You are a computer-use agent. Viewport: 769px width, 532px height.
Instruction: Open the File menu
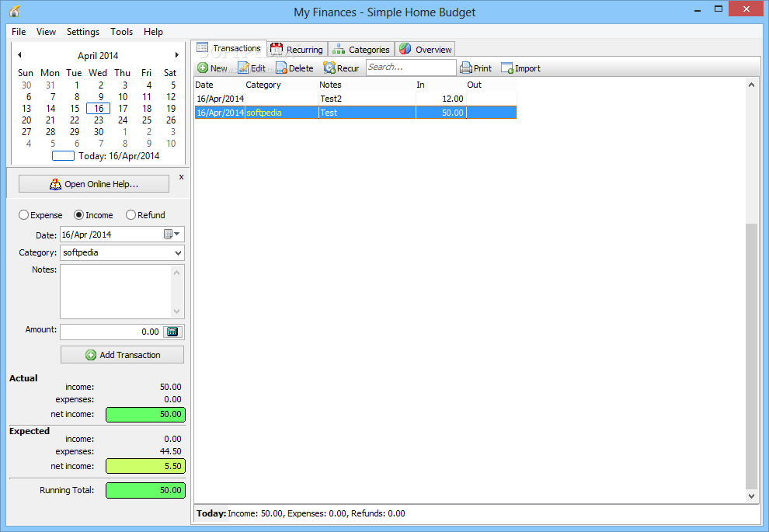[x=19, y=31]
